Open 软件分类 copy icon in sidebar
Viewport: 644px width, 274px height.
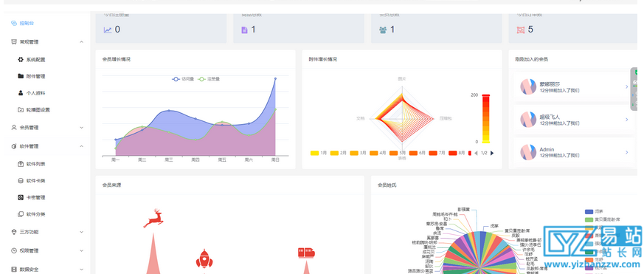(21, 214)
